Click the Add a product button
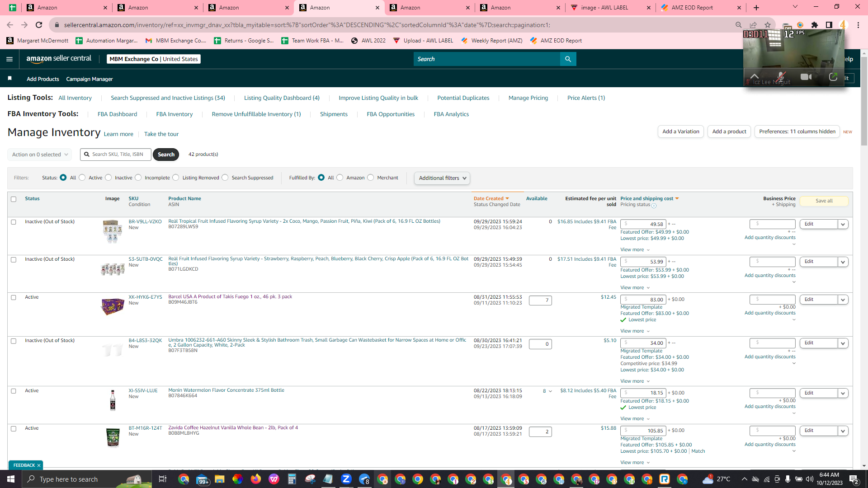Viewport: 868px width, 488px height. (x=729, y=131)
